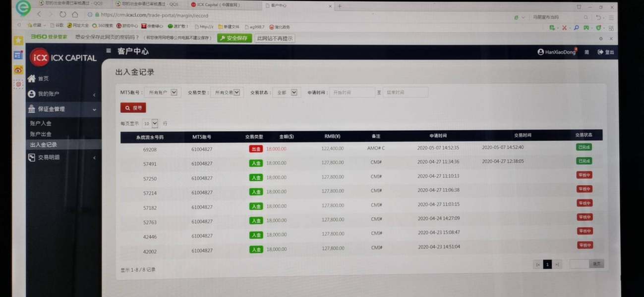Click the 简 language switch
The height and width of the screenshot is (297, 644).
click(586, 52)
